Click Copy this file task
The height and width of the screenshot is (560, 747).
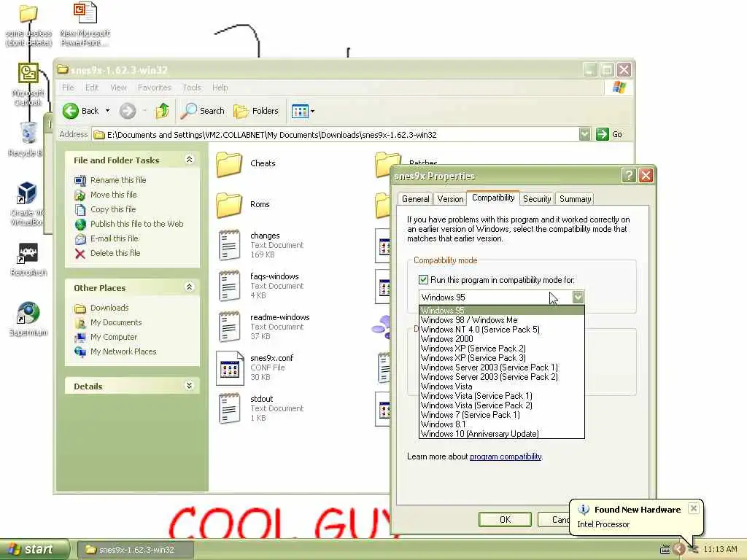[x=113, y=209]
